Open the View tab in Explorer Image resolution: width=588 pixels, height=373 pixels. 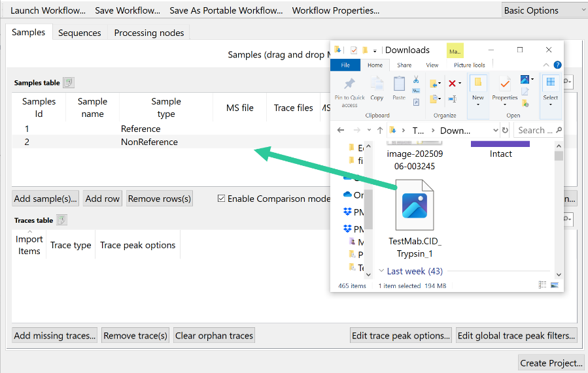pos(432,65)
